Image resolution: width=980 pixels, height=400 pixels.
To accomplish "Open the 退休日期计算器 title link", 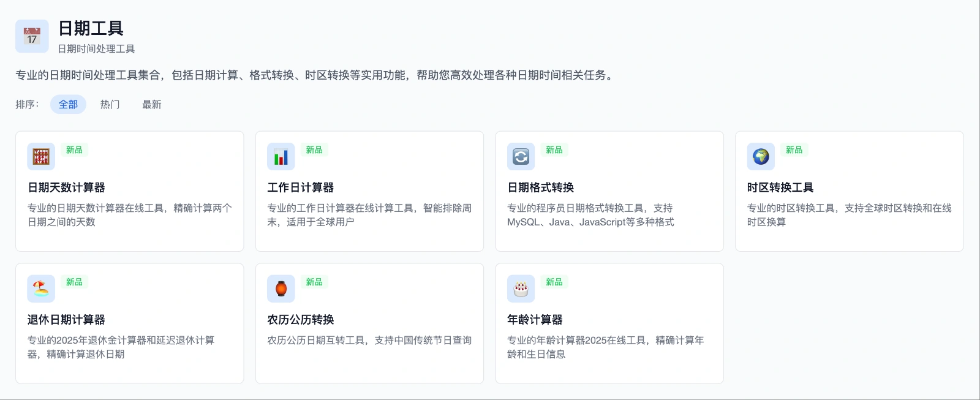I will (66, 320).
